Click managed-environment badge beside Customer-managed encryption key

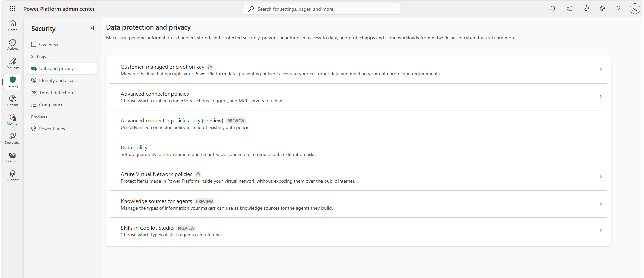point(210,67)
